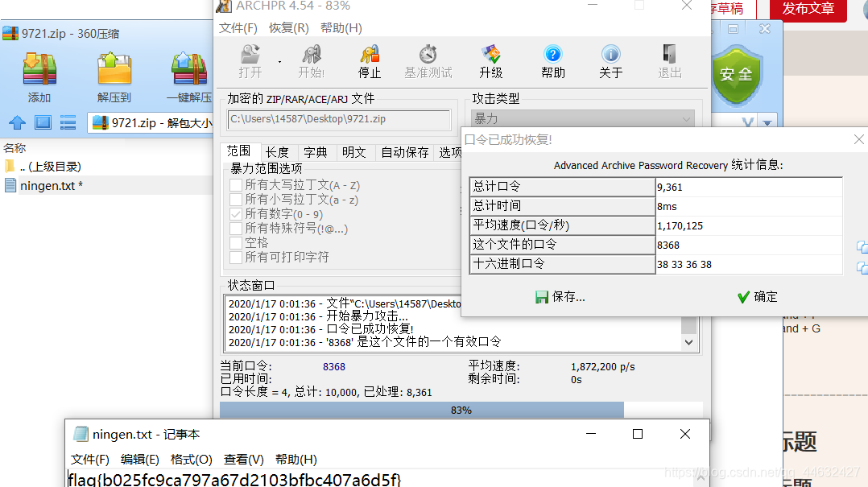Select the 自动保存 tab

pos(405,152)
